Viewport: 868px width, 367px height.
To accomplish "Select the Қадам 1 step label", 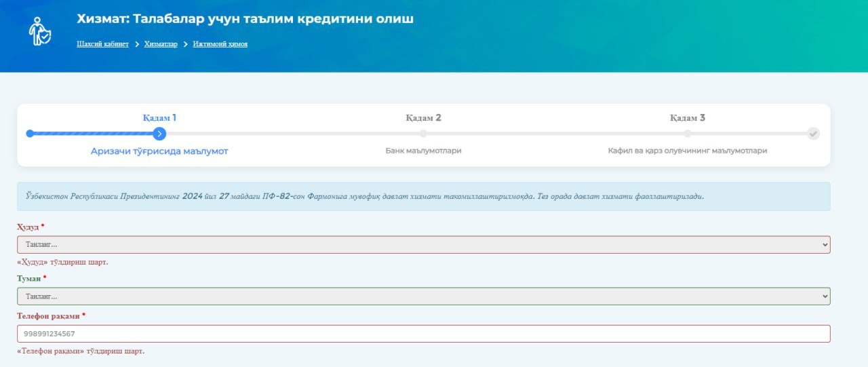I will pos(159,118).
